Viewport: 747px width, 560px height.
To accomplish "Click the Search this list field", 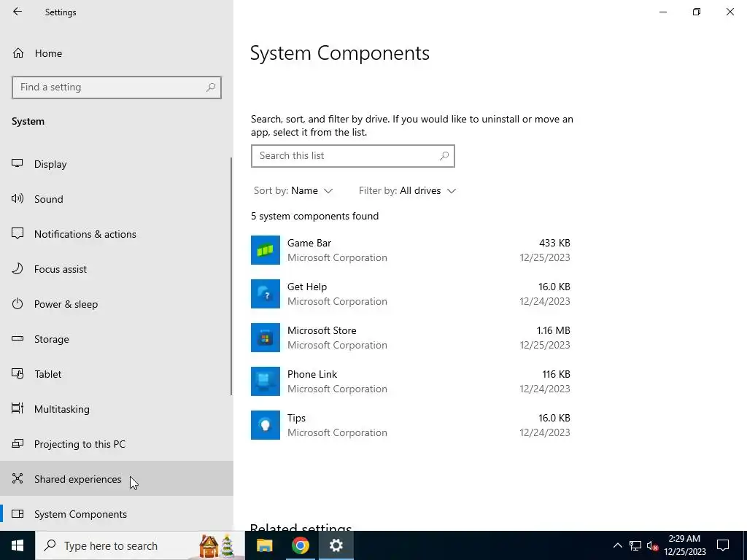I will coord(353,156).
